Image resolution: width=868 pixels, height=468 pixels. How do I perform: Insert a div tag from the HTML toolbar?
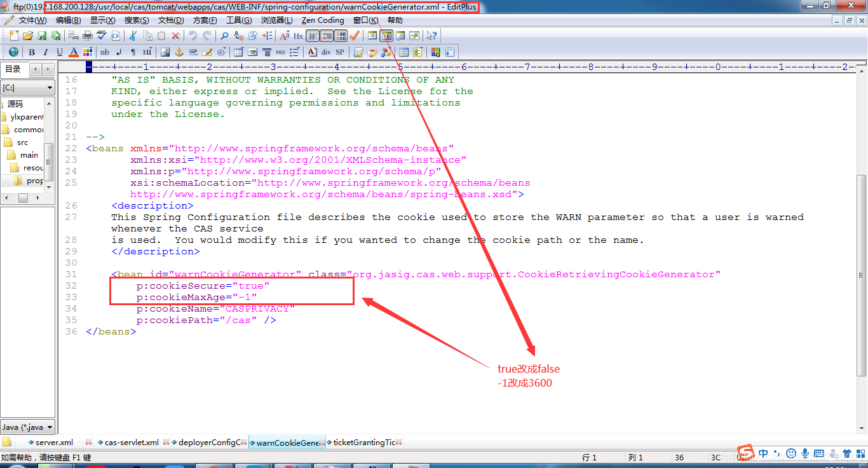coord(326,52)
